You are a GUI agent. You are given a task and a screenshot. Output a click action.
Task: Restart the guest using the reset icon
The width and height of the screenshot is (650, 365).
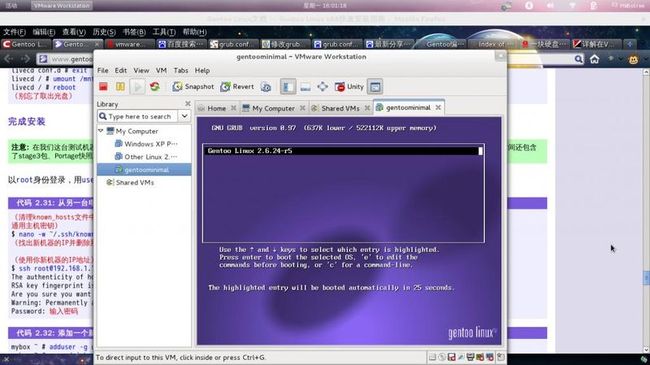coord(155,86)
